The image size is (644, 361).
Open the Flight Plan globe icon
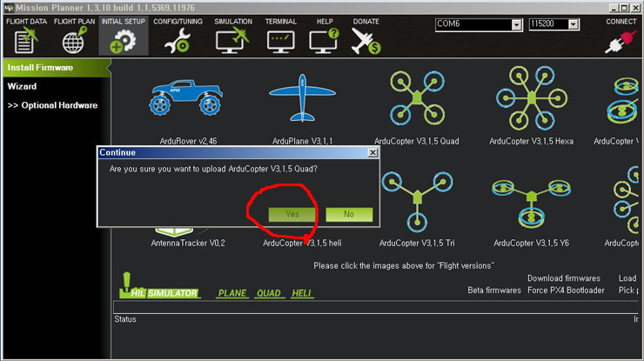[74, 40]
